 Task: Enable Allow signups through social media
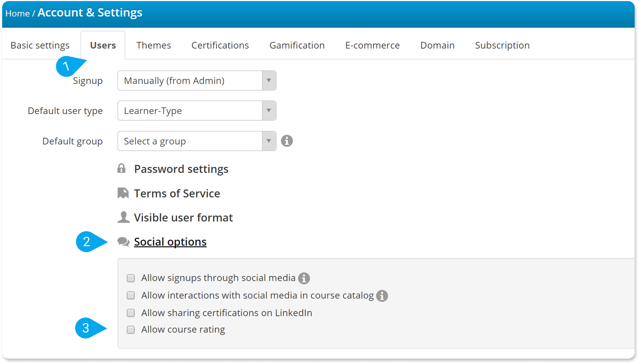131,278
